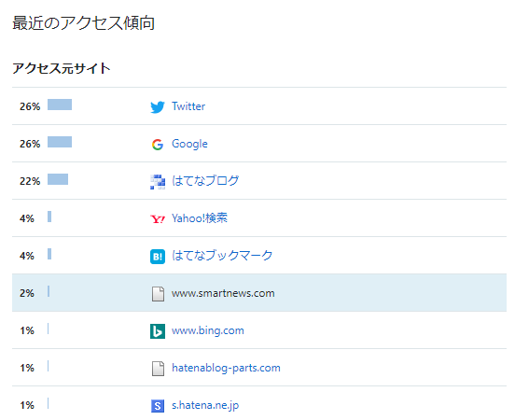Click the 2% value for www.smartnews.com
The height and width of the screenshot is (420, 529).
[x=27, y=293]
